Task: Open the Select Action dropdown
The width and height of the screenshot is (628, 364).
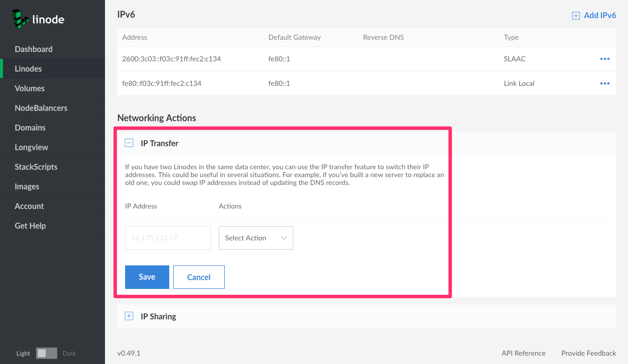Action: 256,238
